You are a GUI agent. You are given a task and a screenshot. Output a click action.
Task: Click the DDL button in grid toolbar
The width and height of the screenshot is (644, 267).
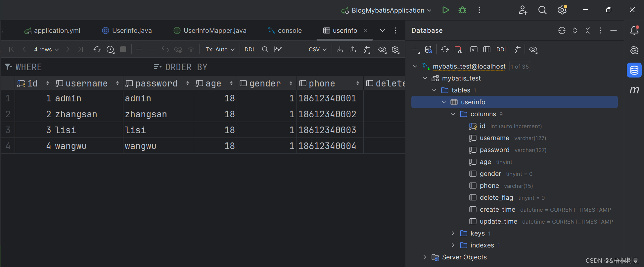(x=250, y=49)
